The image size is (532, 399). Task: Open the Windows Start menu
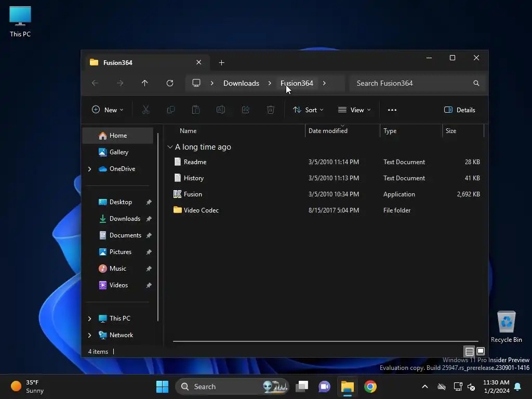click(162, 387)
